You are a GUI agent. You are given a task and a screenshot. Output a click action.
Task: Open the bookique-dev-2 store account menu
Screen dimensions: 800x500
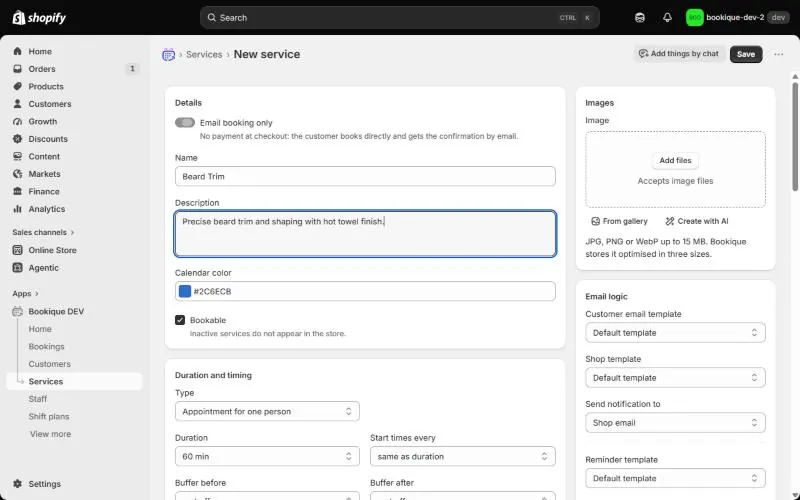pos(737,18)
